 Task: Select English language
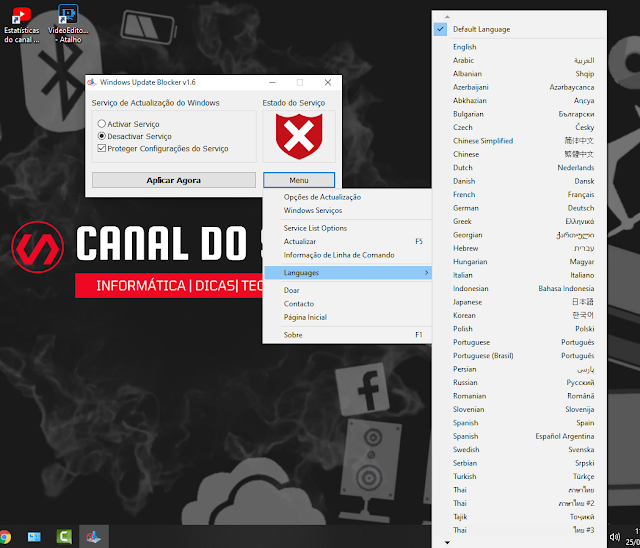coord(519,47)
